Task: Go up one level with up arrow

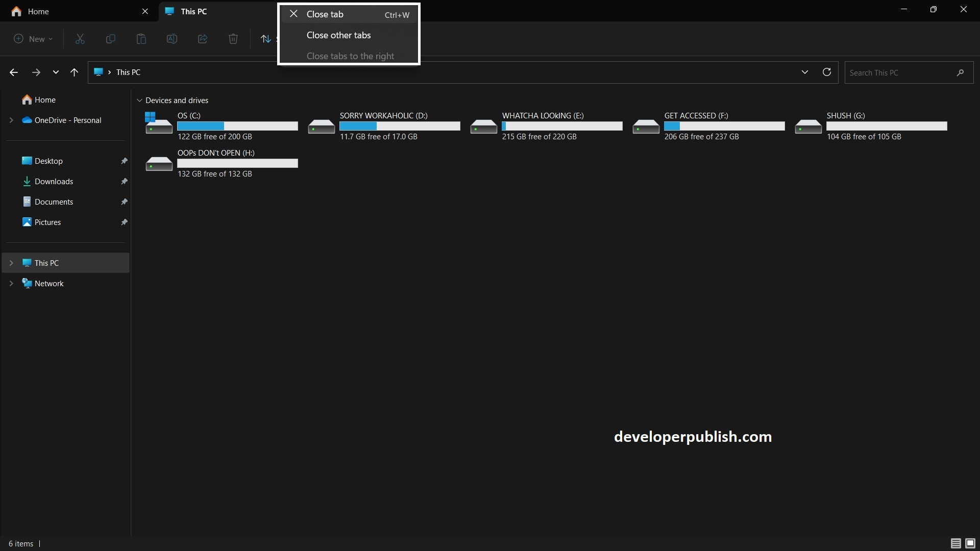Action: [75, 72]
